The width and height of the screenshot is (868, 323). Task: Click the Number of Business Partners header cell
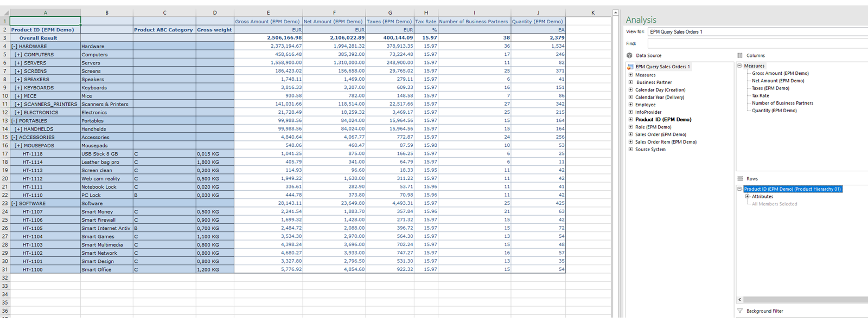[x=474, y=22]
